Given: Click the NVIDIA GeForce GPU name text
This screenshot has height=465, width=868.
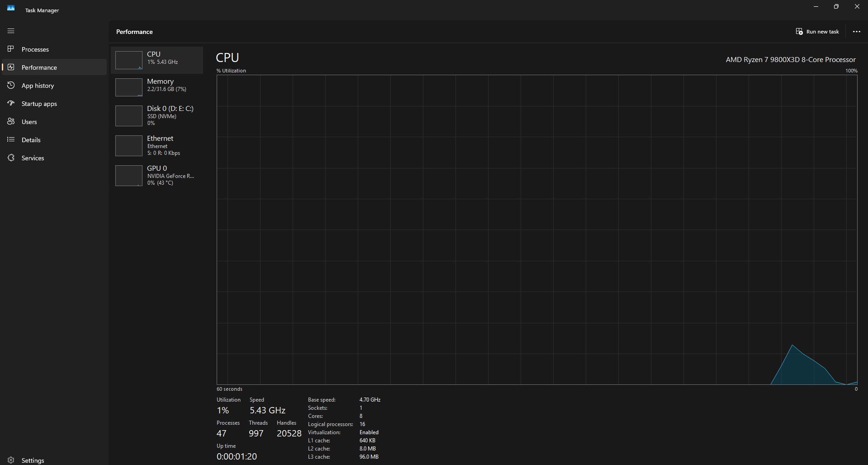Looking at the screenshot, I should 171,176.
